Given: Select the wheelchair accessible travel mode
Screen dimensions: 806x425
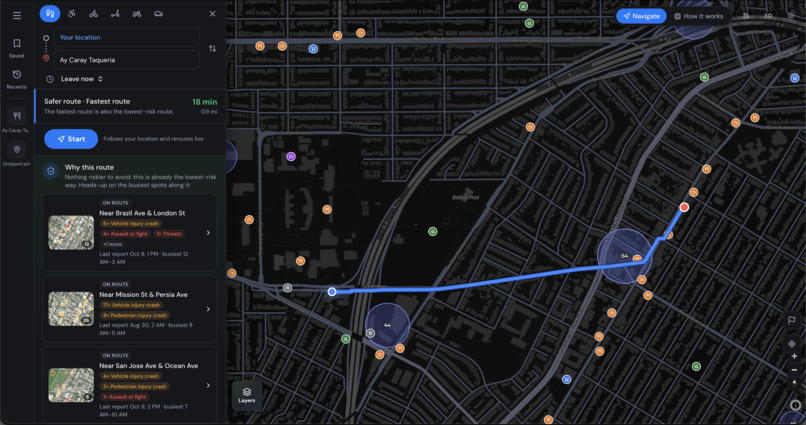Looking at the screenshot, I should pyautogui.click(x=71, y=14).
